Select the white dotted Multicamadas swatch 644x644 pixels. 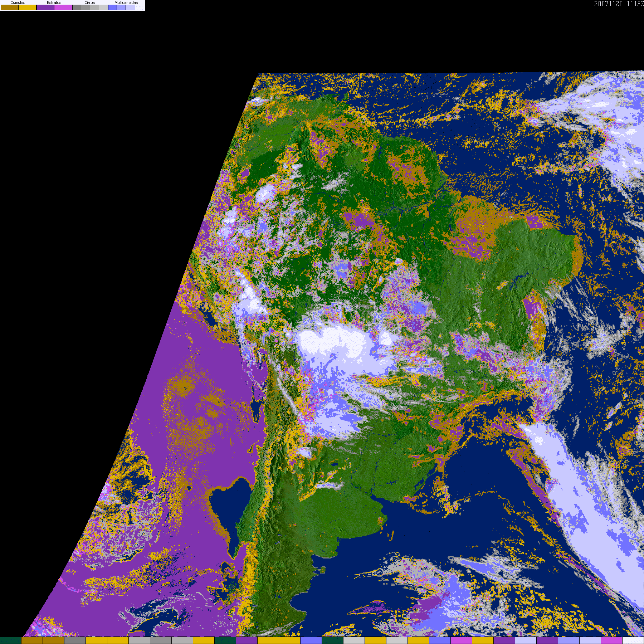(x=140, y=7)
